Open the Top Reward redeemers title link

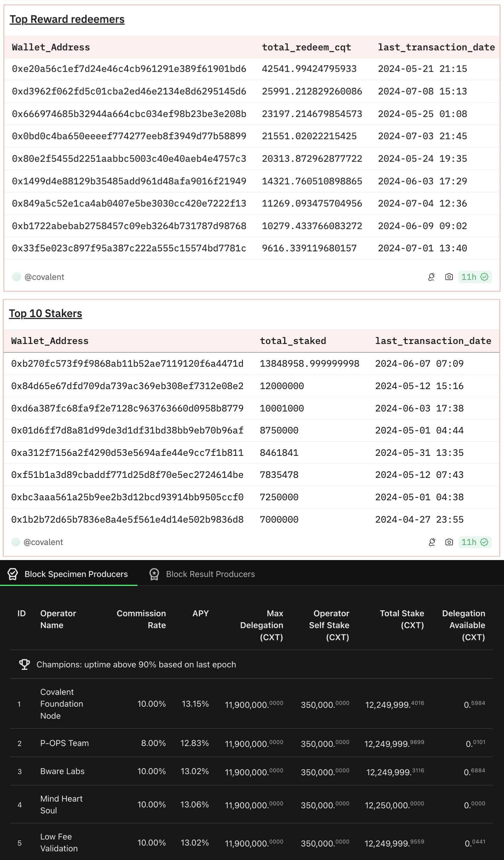click(67, 19)
